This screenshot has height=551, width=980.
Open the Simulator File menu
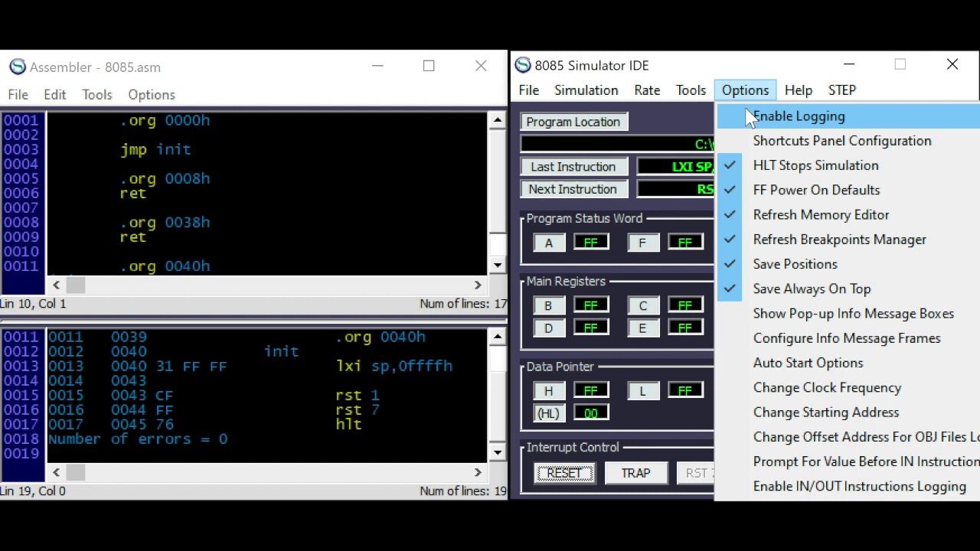point(528,90)
